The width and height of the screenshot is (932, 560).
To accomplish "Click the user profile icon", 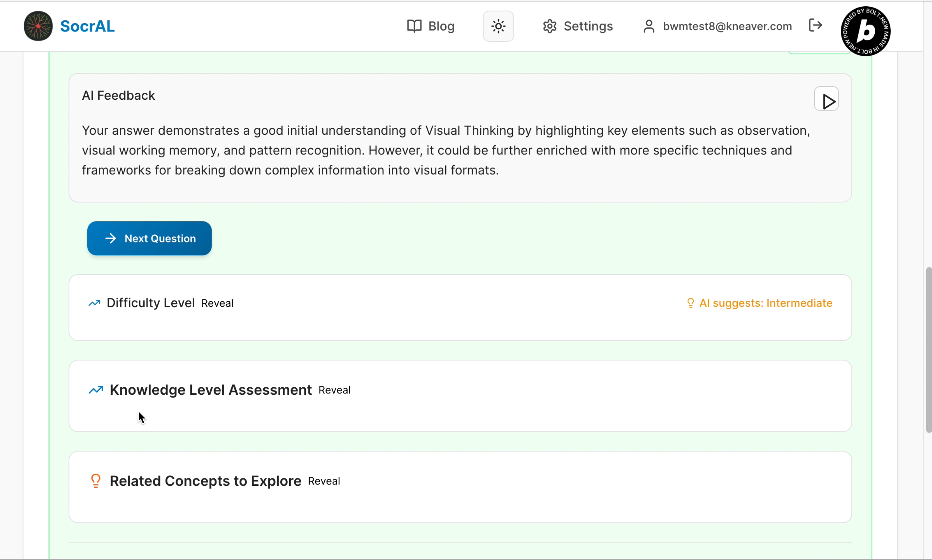I will coord(649,26).
